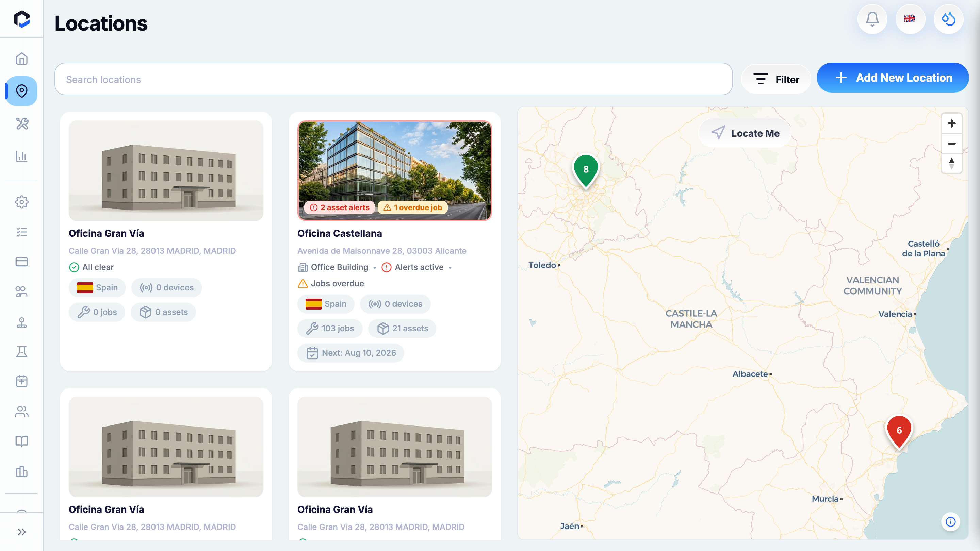Open the open book icon in sidebar
This screenshot has width=980, height=551.
tap(22, 441)
